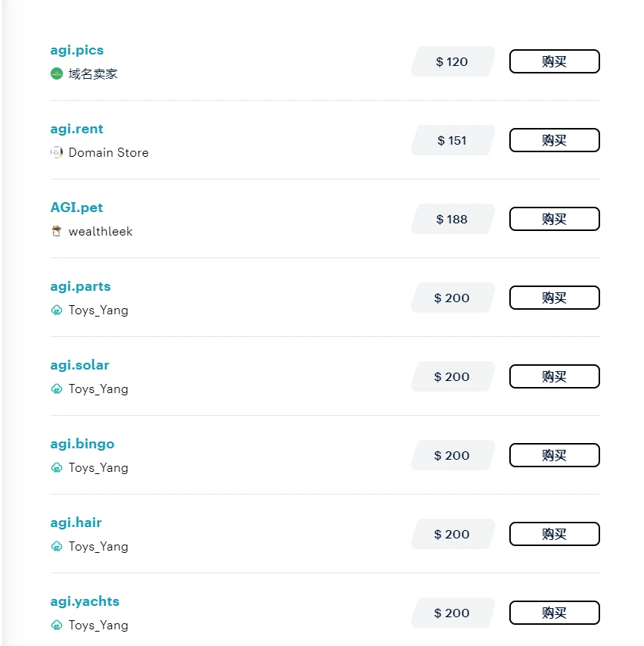The height and width of the screenshot is (646, 644).
Task: Buy agi.parts using the 购买 button
Action: pyautogui.click(x=554, y=298)
